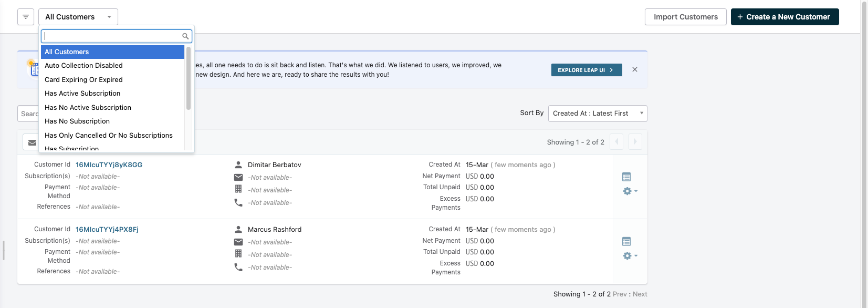Pick Has Only Cancelled Or No Subscriptions
Image resolution: width=868 pixels, height=308 pixels.
pyautogui.click(x=108, y=136)
